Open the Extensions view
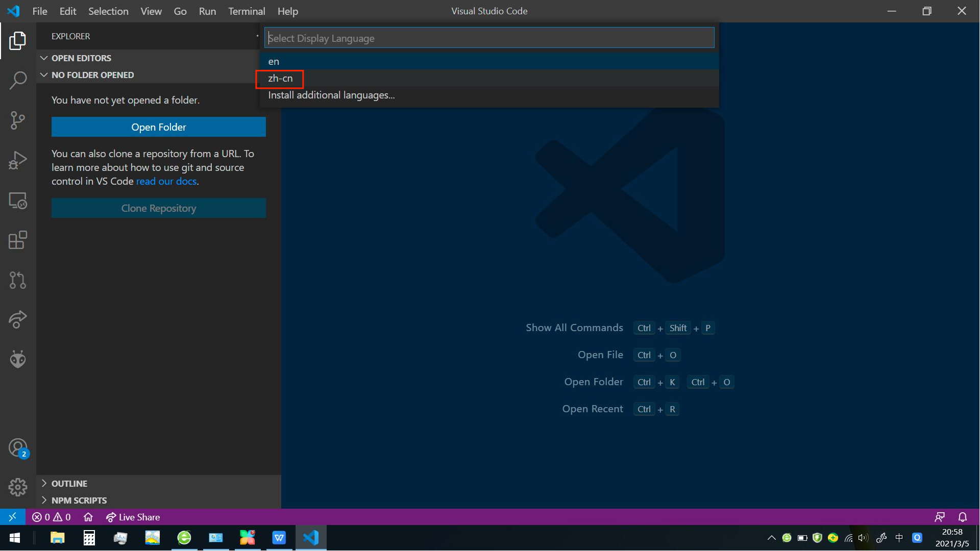Viewport: 980px width, 551px height. [x=18, y=240]
